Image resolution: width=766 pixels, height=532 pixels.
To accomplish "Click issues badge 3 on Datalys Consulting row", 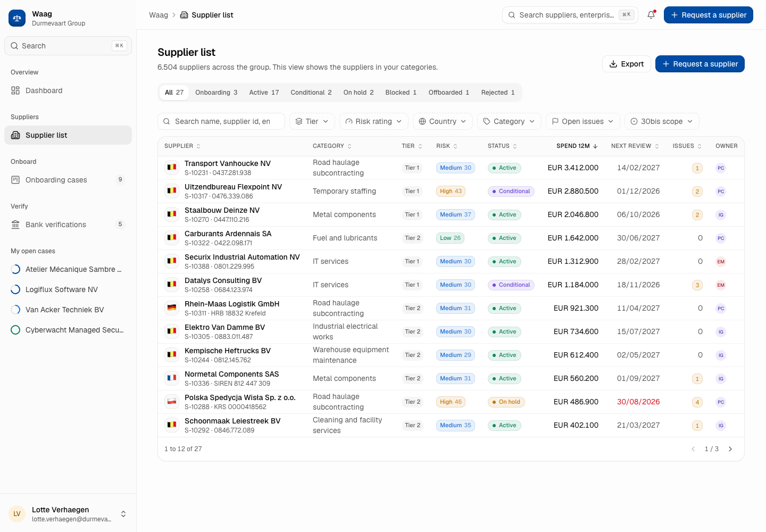I will click(x=697, y=285).
